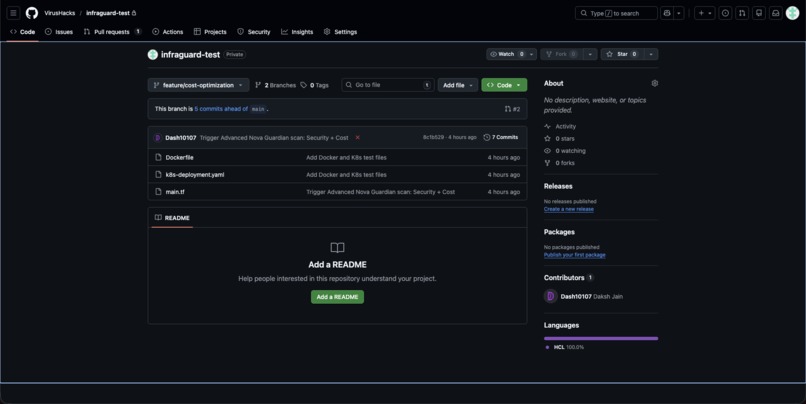Image resolution: width=806 pixels, height=404 pixels.
Task: Open the plus create-new menu
Action: (x=704, y=13)
